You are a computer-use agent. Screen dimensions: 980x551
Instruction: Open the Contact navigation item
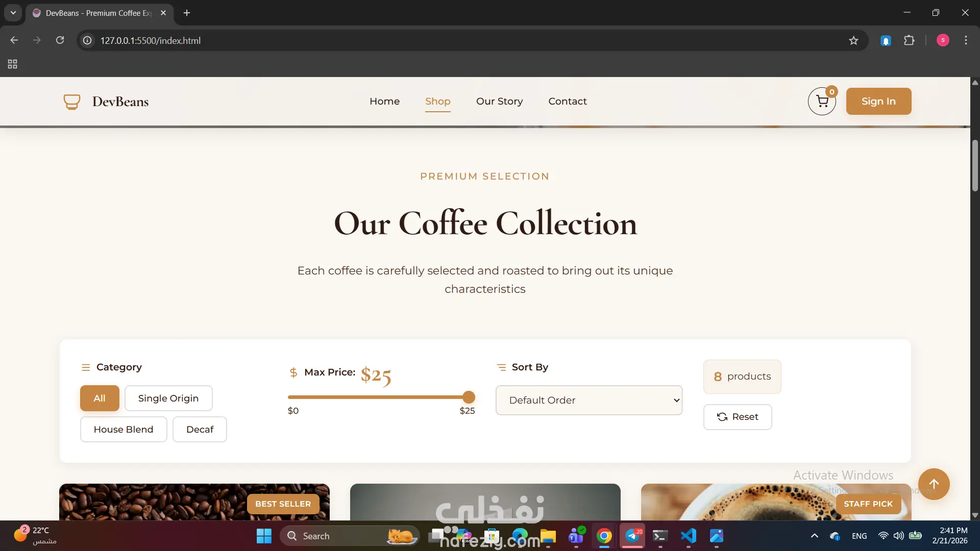pos(568,102)
